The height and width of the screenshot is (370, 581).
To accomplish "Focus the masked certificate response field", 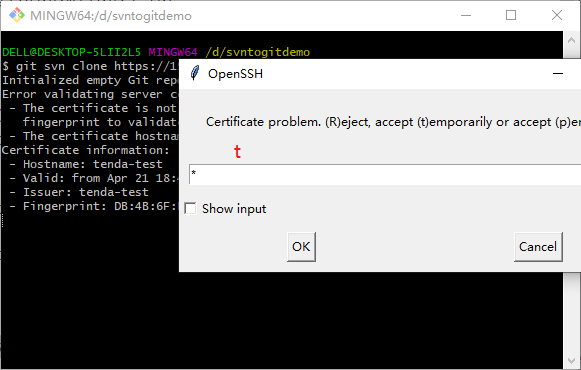I will click(x=385, y=174).
